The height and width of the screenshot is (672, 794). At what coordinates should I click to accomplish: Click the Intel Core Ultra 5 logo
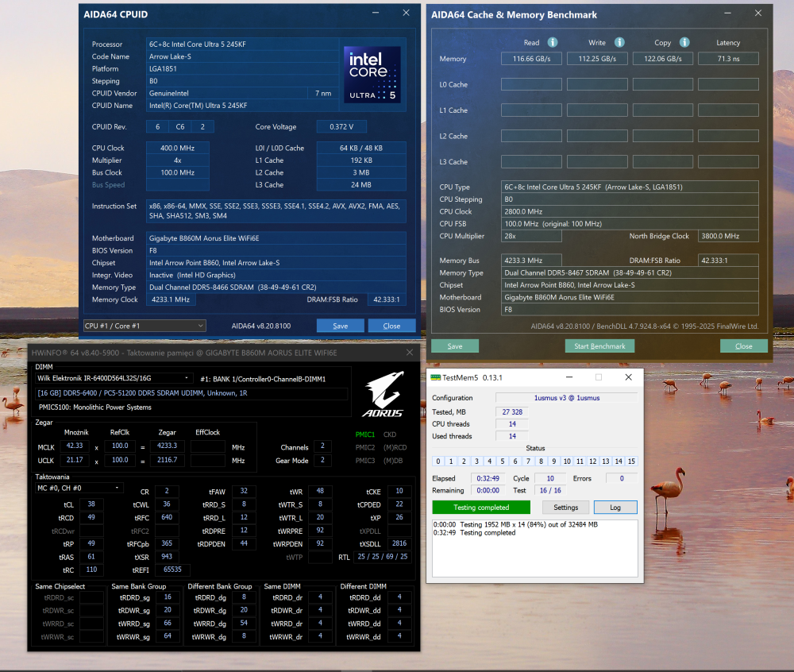[x=372, y=74]
